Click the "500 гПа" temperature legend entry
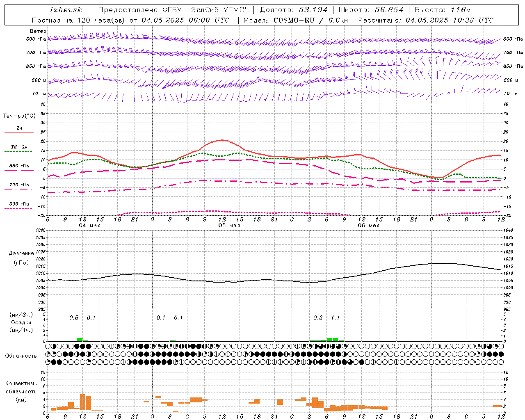Screen dimensions: 525x420 coord(19,204)
